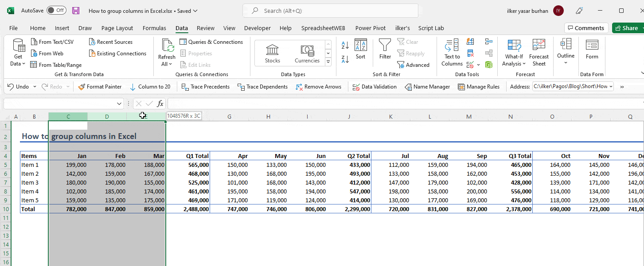Open the Stocks data type
This screenshot has width=644, height=266.
[272, 52]
